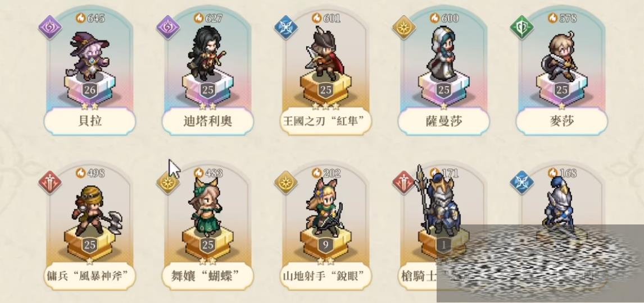Click the red class icon on 槍騎士 card

pyautogui.click(x=403, y=182)
